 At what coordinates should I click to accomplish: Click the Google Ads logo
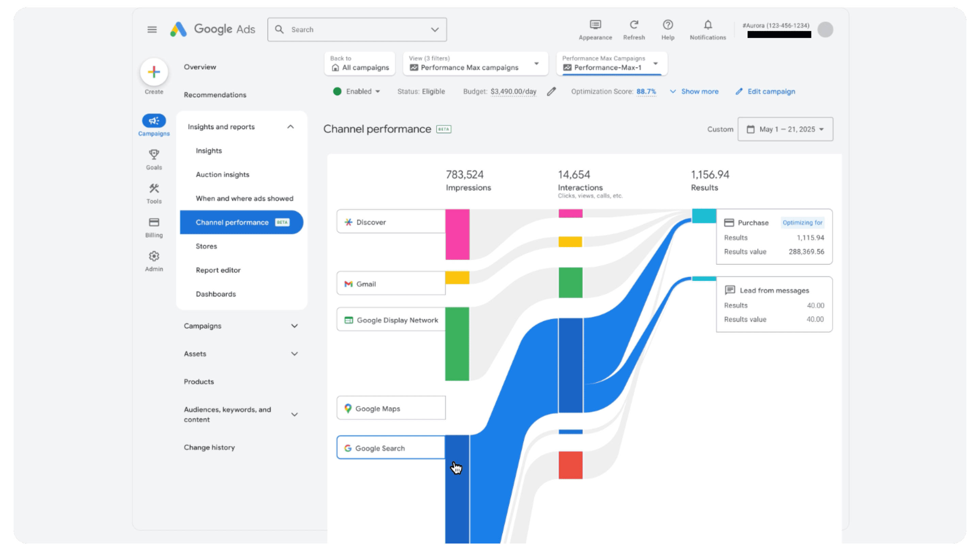tap(212, 29)
